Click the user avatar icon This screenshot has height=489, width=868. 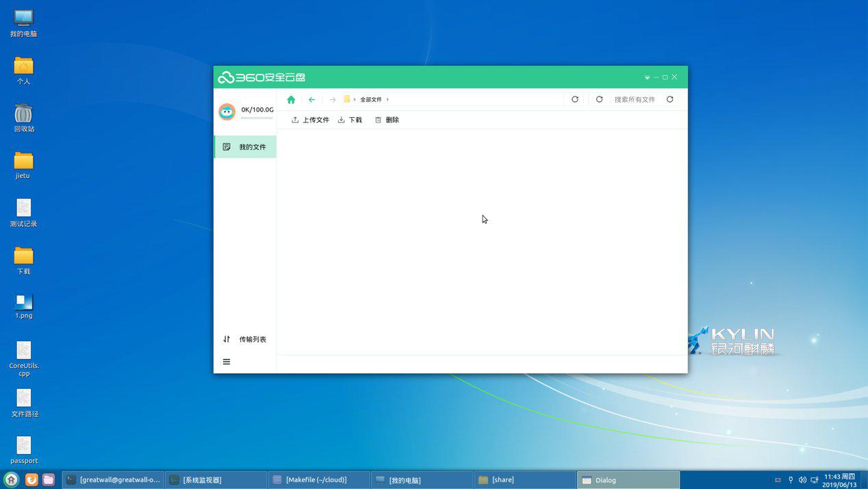click(227, 111)
